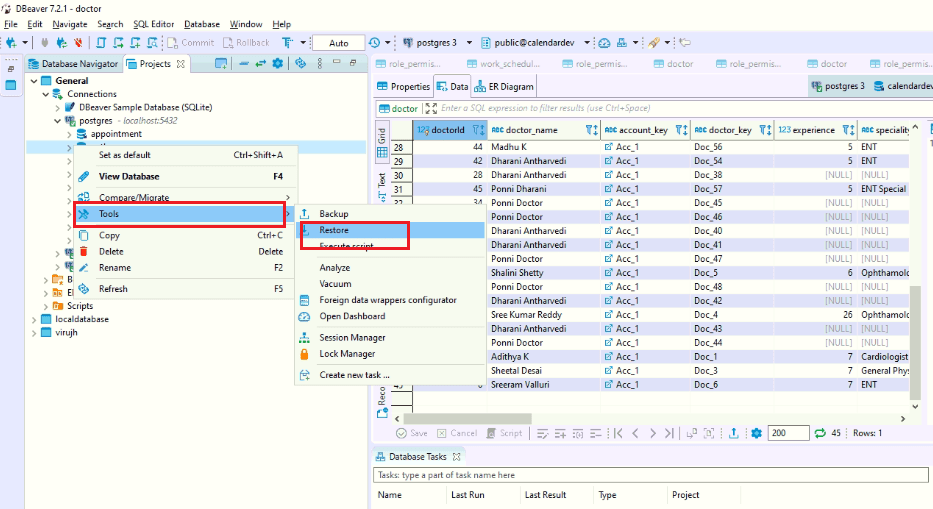Open the Projects panel settings gear

pyautogui.click(x=277, y=63)
